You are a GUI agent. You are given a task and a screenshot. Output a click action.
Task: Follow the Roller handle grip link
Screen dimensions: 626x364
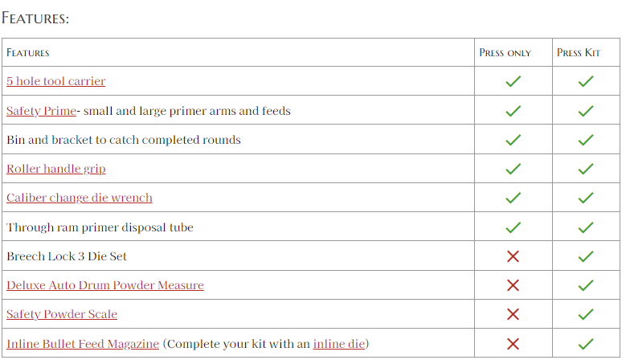[x=55, y=169]
